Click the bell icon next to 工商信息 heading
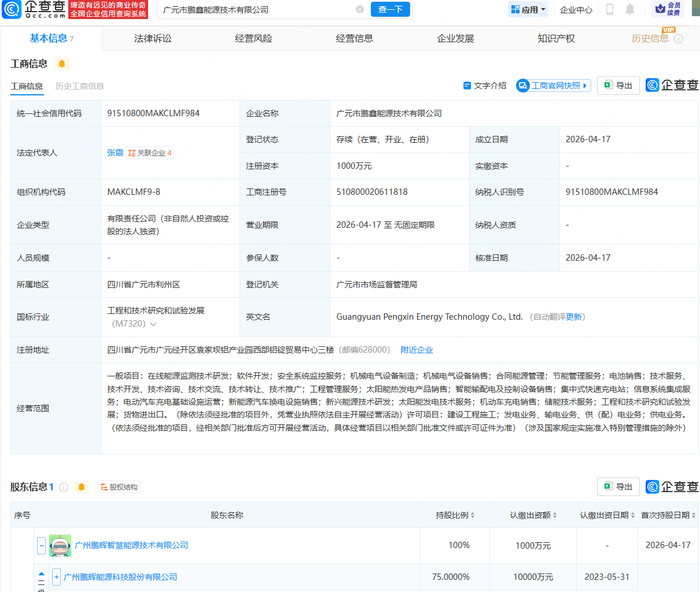 [62, 64]
